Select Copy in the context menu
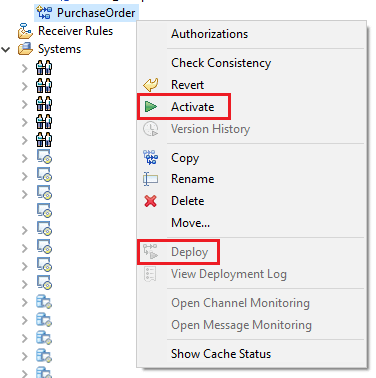Viewport: 376px width, 378px height. [185, 158]
